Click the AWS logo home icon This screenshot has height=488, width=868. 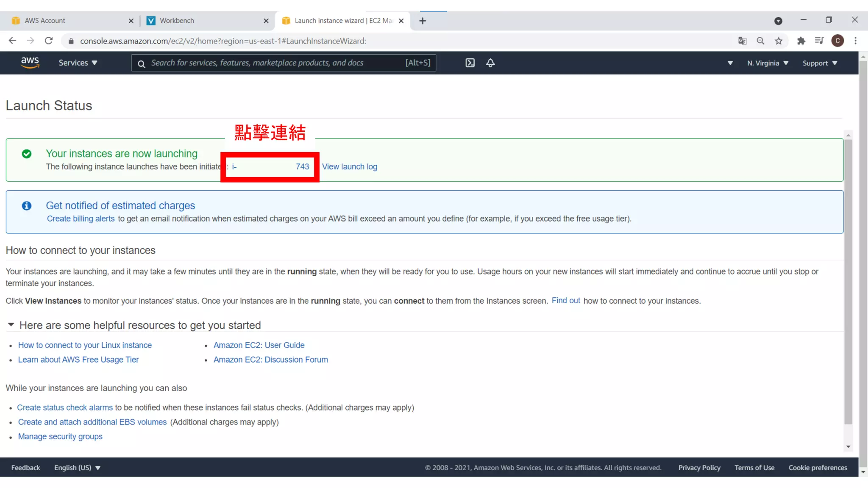coord(30,62)
